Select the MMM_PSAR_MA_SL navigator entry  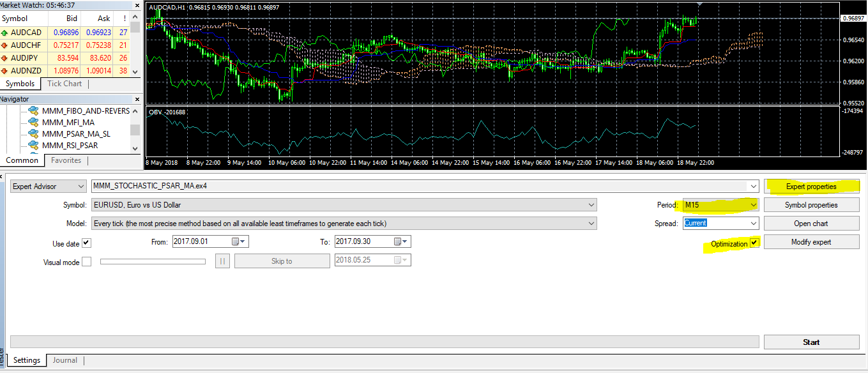[x=76, y=133]
